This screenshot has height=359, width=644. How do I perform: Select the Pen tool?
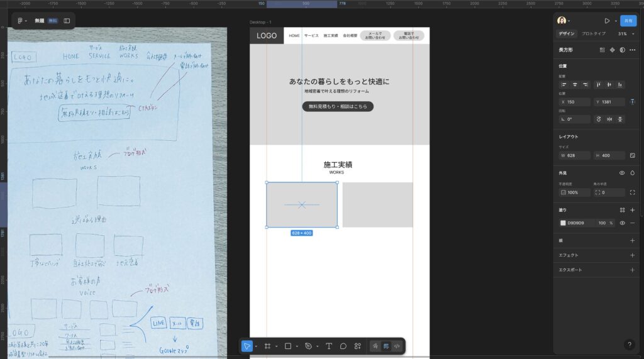(x=308, y=346)
